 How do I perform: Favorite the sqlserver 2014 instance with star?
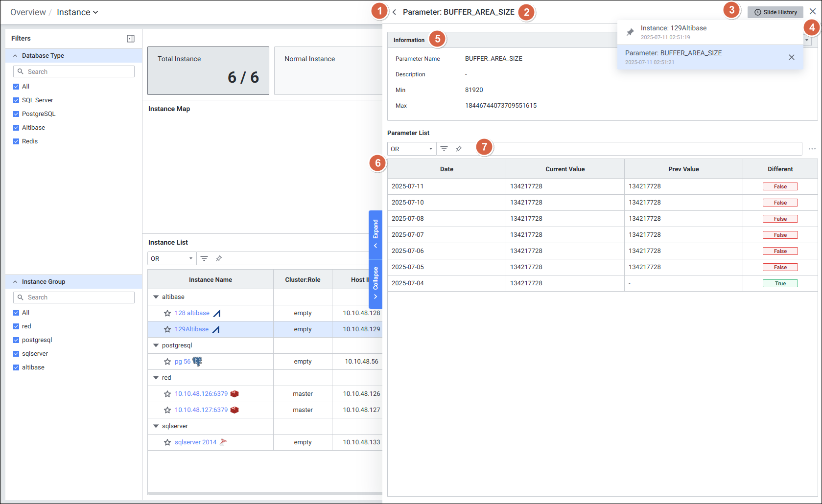(167, 442)
